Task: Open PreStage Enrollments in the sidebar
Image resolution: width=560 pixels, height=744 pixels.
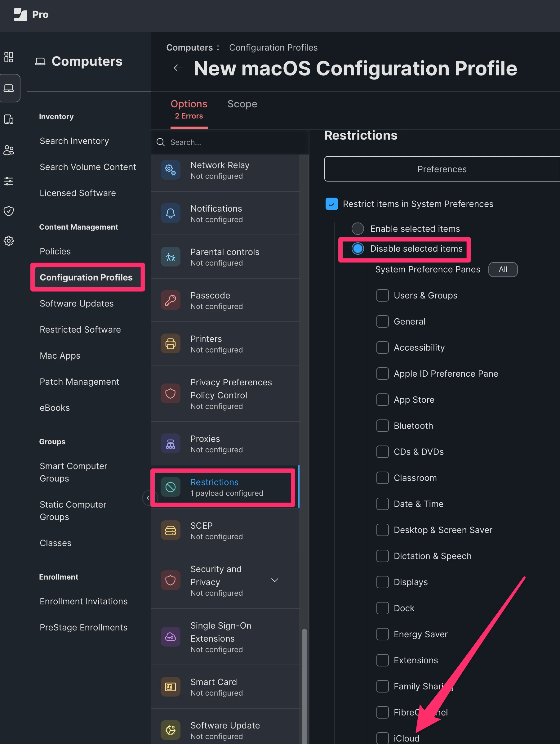Action: click(84, 628)
